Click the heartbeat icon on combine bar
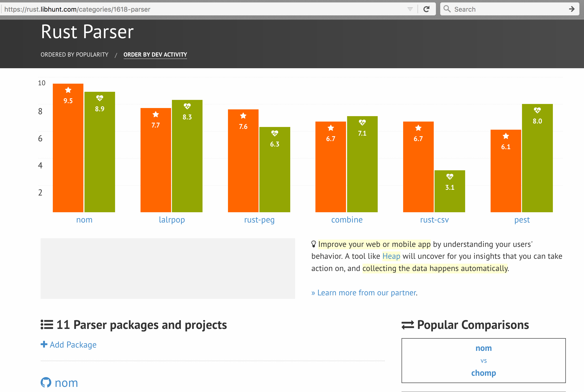584x392 pixels. [x=362, y=122]
